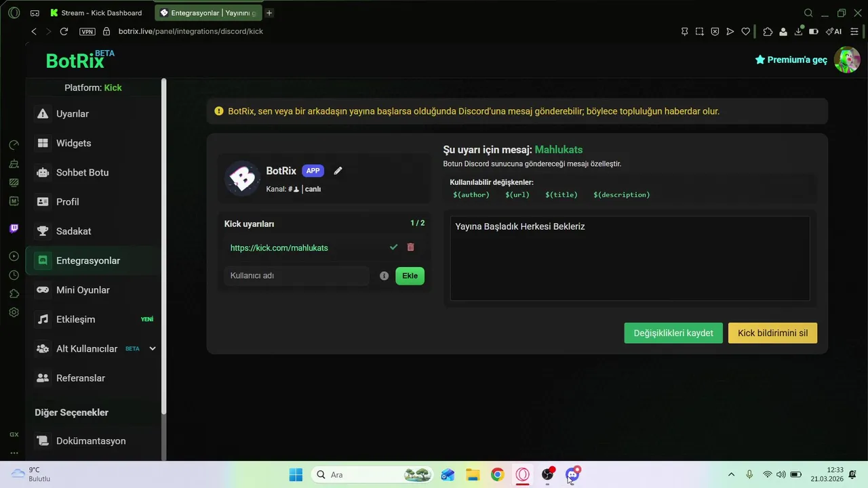Image resolution: width=868 pixels, height=488 pixels.
Task: Open Opera sidebar settings gear
Action: 14,312
